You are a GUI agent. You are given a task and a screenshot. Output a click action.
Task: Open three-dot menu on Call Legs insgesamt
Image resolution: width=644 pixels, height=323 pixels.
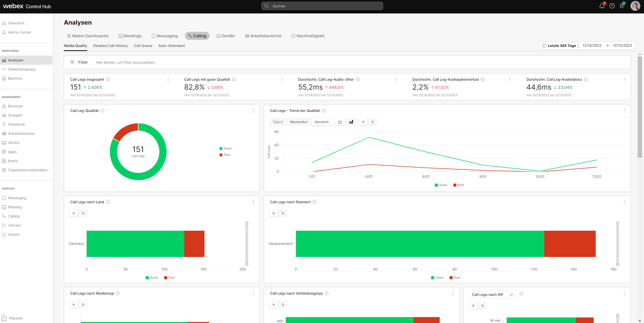point(168,79)
